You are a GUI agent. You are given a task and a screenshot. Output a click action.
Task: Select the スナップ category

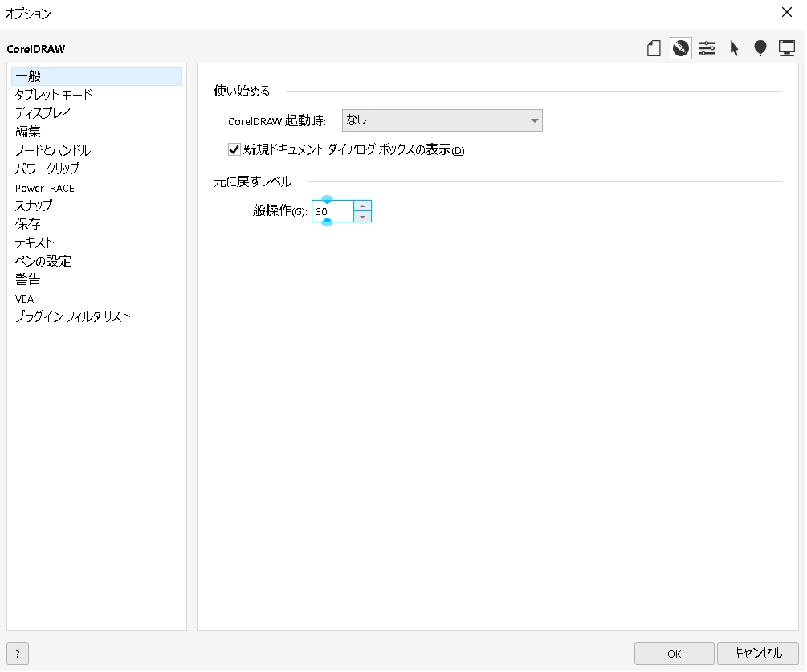pyautogui.click(x=34, y=206)
